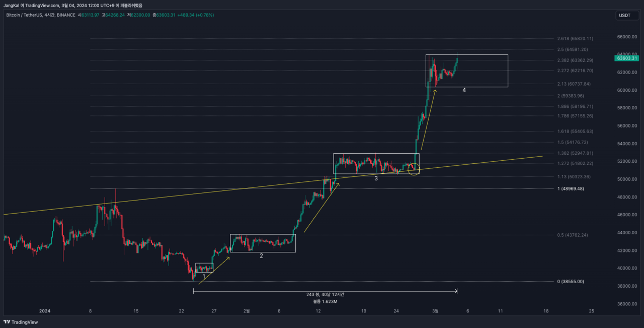The height and width of the screenshot is (328, 644).
Task: Select the small rectangle labeled 1
Action: (204, 268)
